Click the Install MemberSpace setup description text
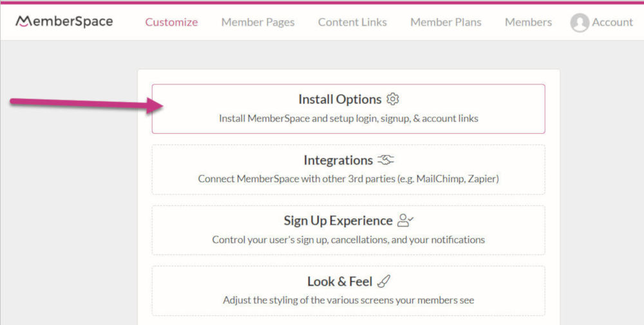This screenshot has width=644, height=325. point(348,118)
